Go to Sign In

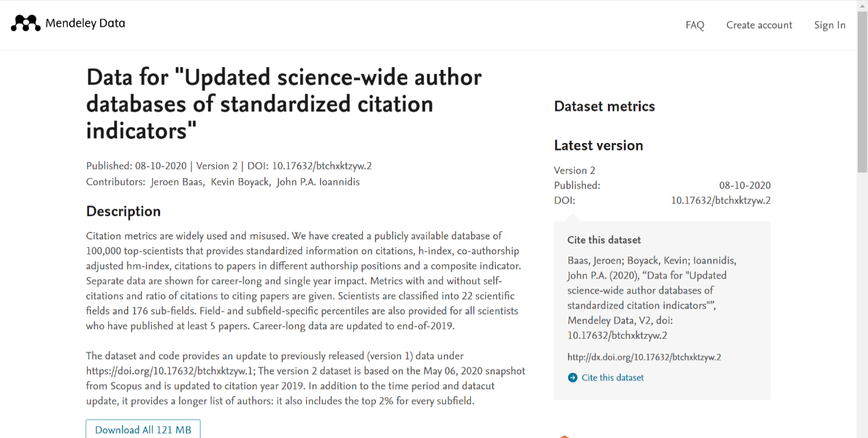tap(830, 25)
